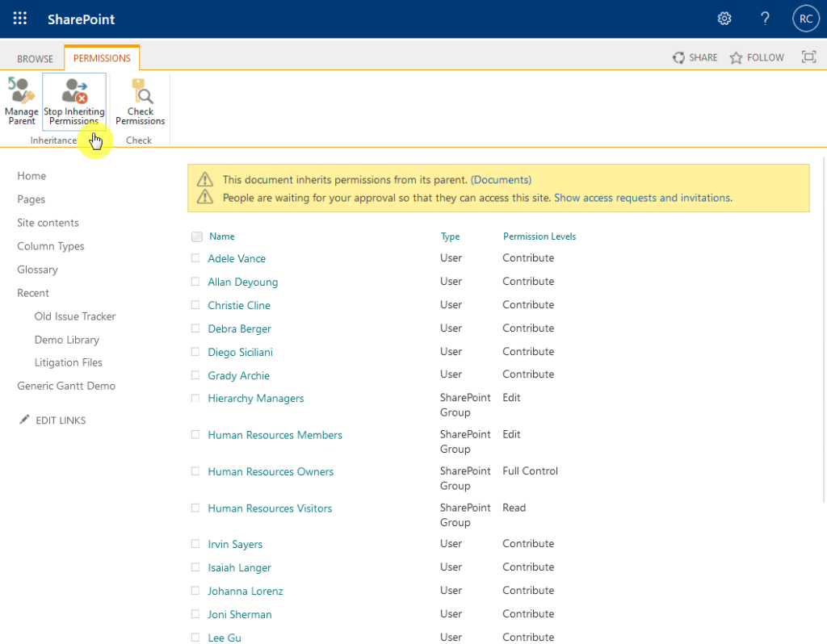The height and width of the screenshot is (644, 827).
Task: Open Demo Library under Recent
Action: coord(67,340)
